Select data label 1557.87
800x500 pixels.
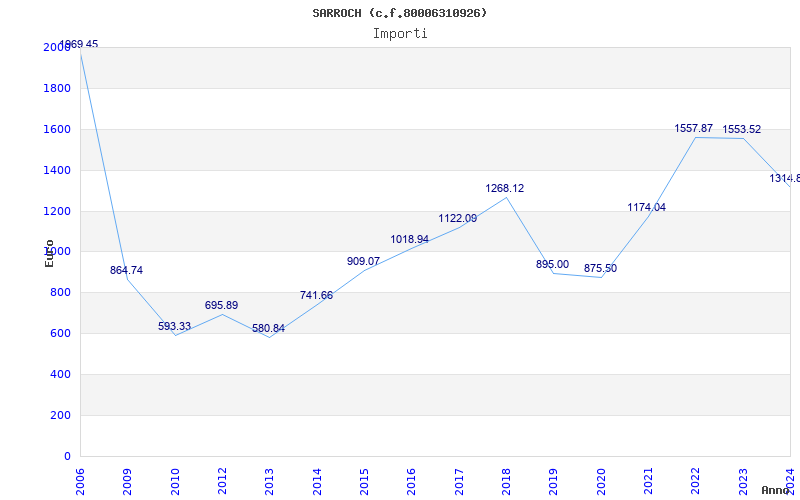[x=694, y=129]
